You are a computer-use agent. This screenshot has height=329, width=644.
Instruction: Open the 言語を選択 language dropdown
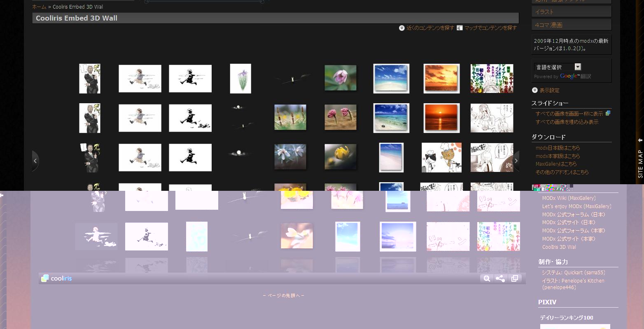[557, 67]
